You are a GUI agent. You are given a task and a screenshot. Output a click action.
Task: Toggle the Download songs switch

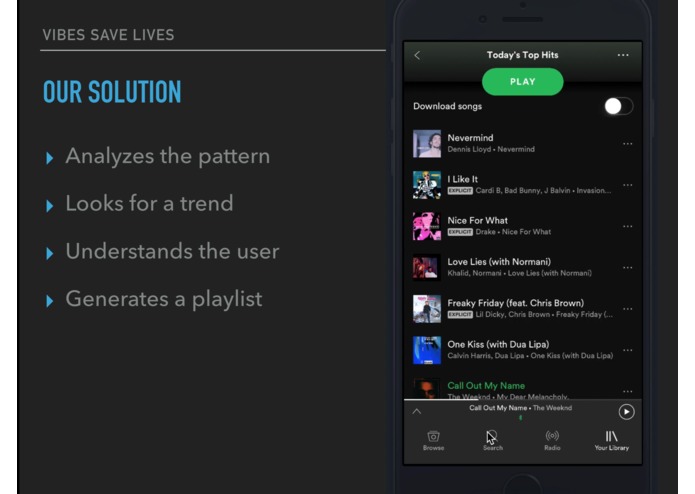coord(619,106)
